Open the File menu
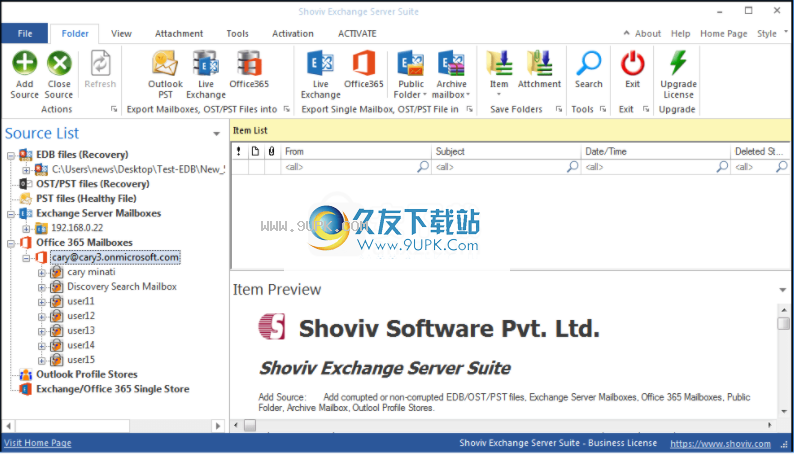This screenshot has width=794, height=457. coord(25,33)
